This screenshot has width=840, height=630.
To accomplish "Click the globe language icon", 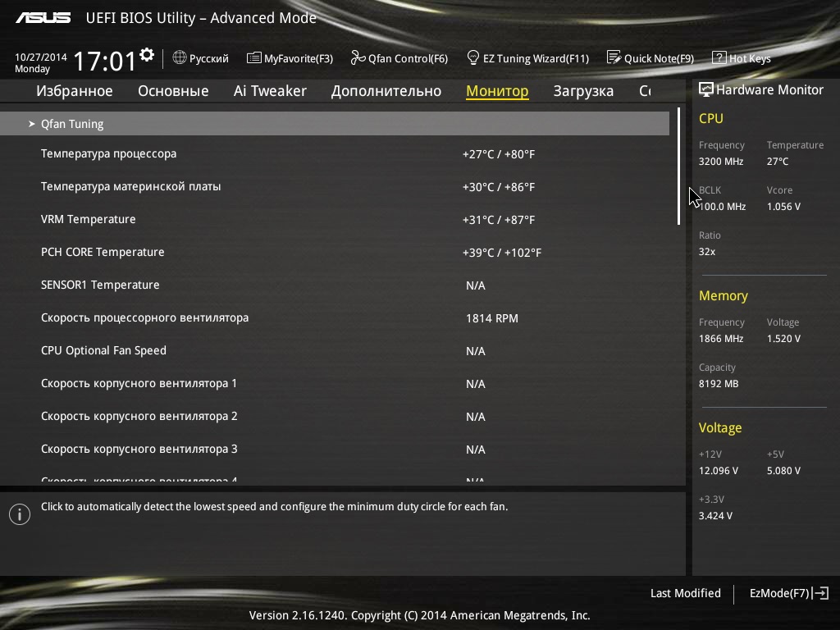I will (x=180, y=57).
